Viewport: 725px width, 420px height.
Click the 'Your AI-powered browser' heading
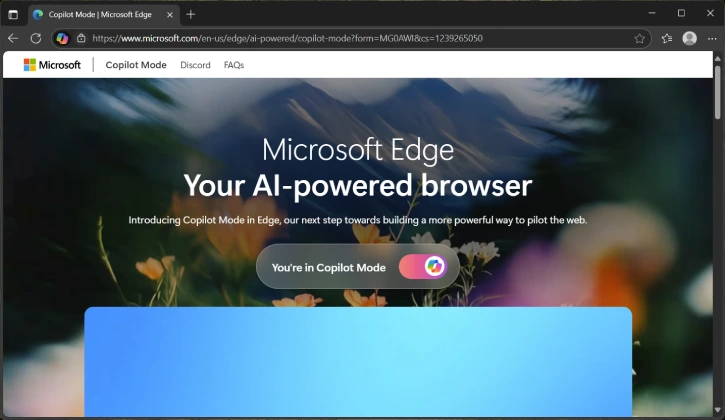pos(358,186)
